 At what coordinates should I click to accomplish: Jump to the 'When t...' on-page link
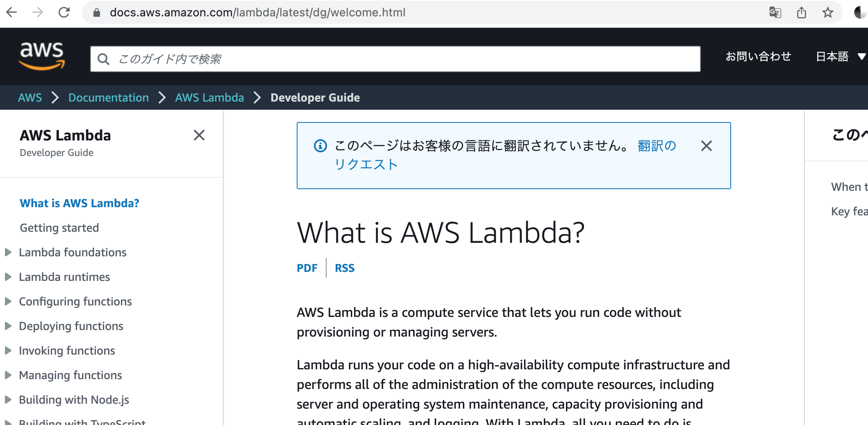[x=850, y=187]
